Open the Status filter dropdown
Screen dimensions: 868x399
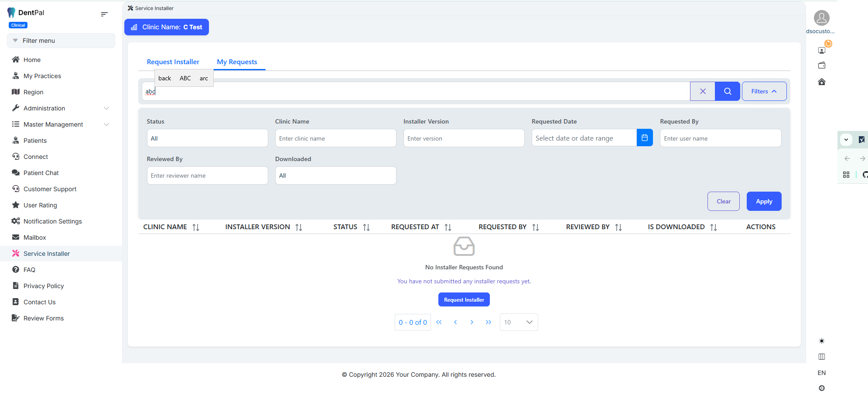[207, 138]
